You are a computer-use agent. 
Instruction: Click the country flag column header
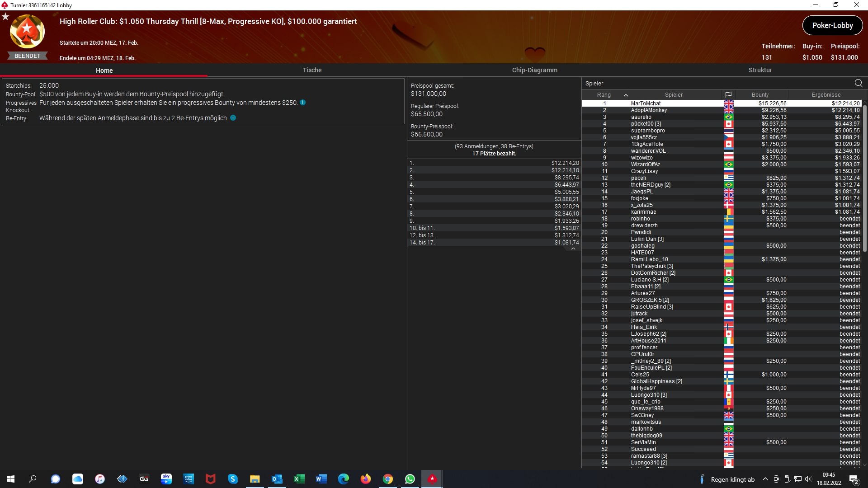[x=728, y=95]
